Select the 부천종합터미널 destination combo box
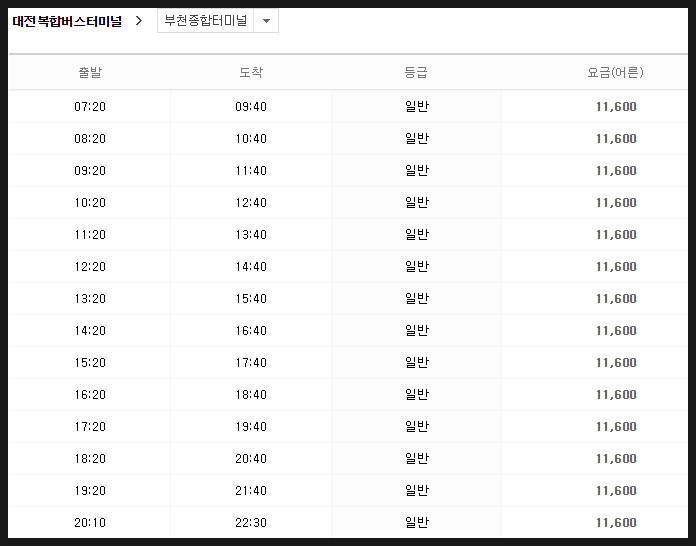 point(218,21)
